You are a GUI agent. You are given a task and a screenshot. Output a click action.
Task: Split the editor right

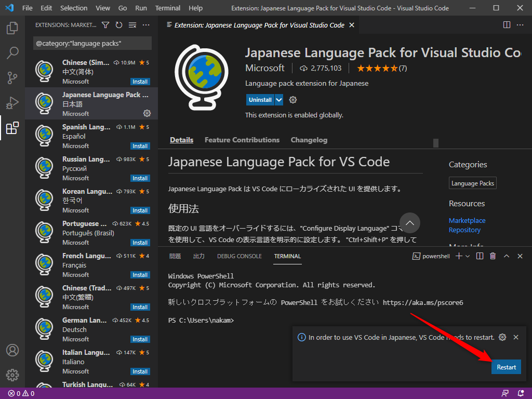point(507,25)
